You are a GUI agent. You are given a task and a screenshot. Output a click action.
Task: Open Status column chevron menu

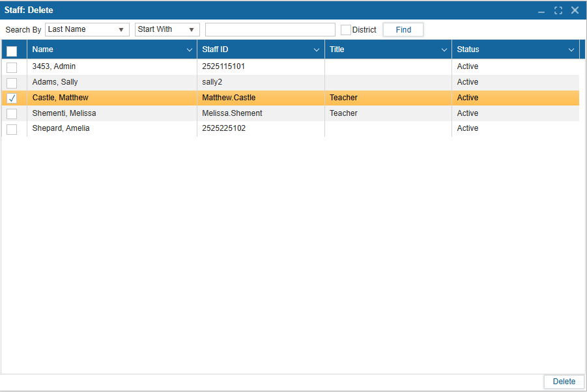pyautogui.click(x=571, y=50)
